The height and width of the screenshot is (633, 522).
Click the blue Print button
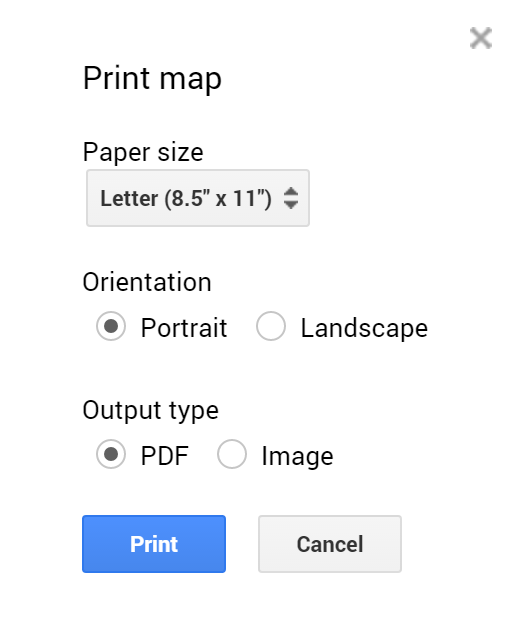pyautogui.click(x=154, y=544)
